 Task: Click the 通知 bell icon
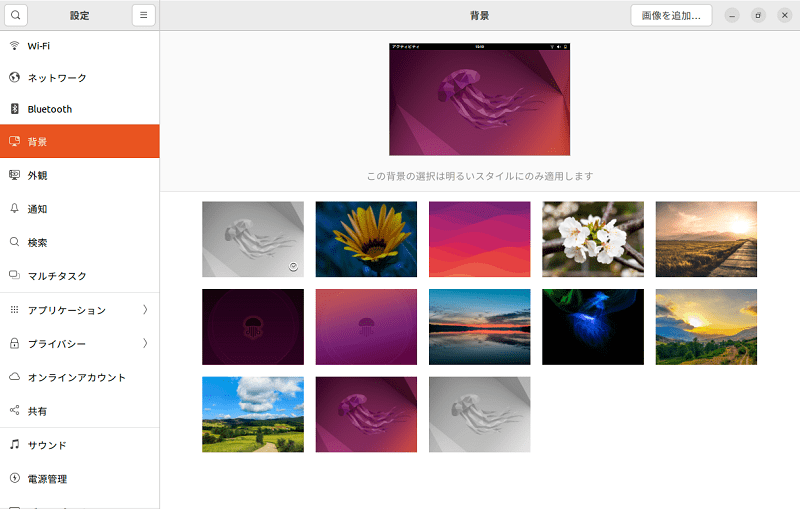tap(14, 208)
